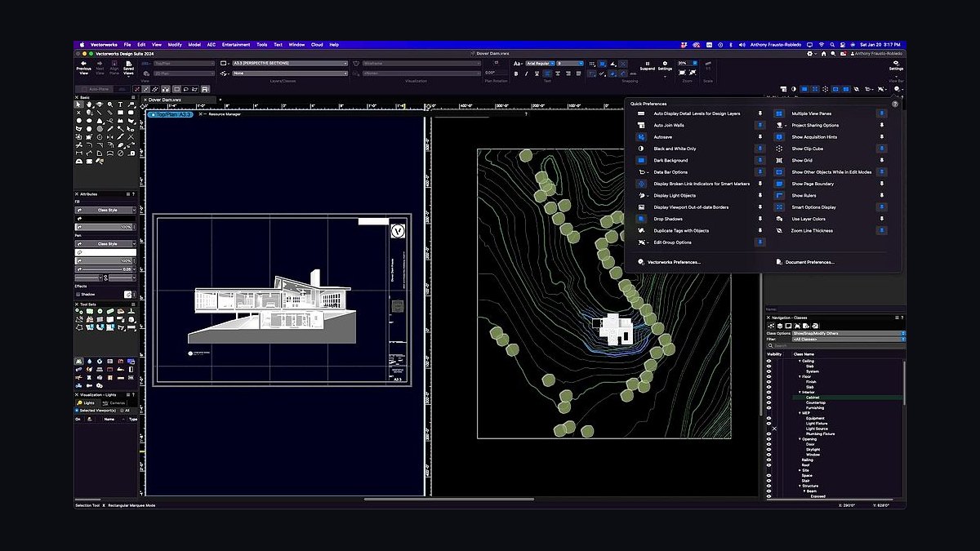Click the Quick Preferences help question mark
The width and height of the screenshot is (980, 551).
(x=895, y=104)
